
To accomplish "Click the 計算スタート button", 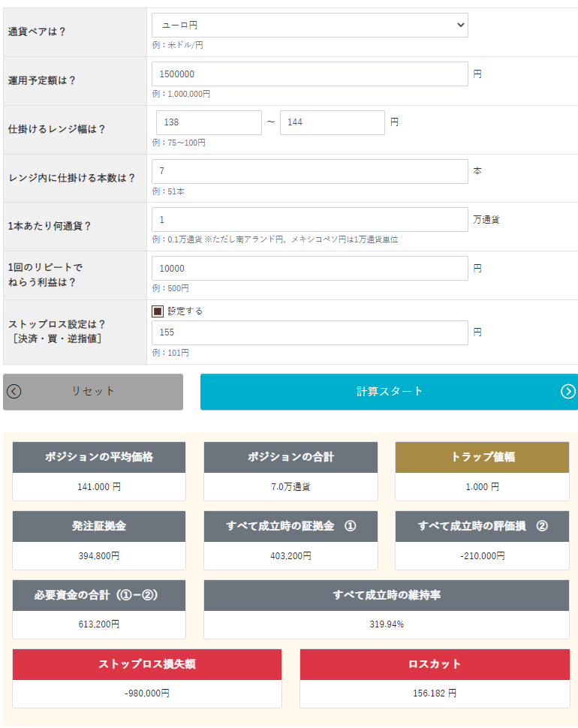I will (x=389, y=391).
